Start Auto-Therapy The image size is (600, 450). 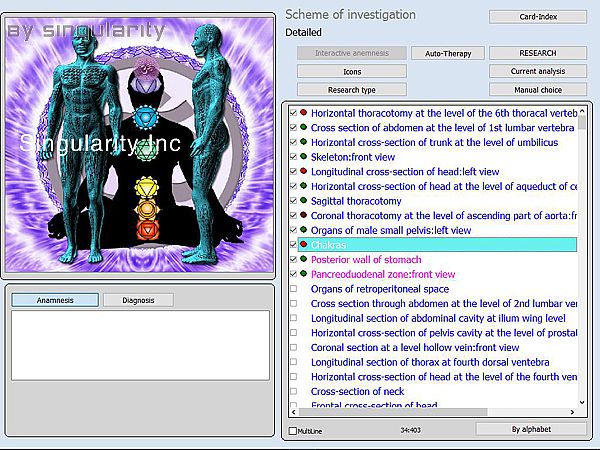pos(447,53)
